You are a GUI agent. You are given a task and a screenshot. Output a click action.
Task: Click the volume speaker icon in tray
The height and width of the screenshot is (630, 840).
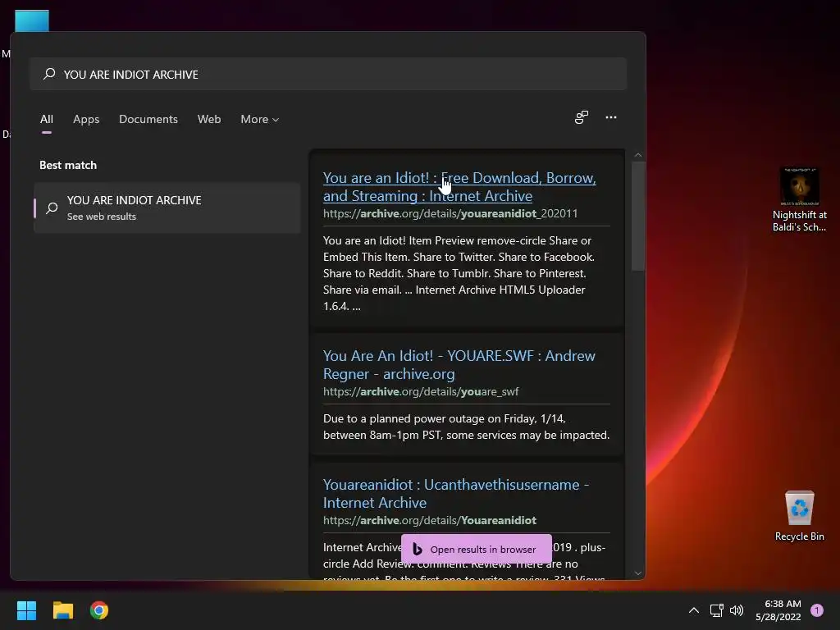(737, 610)
